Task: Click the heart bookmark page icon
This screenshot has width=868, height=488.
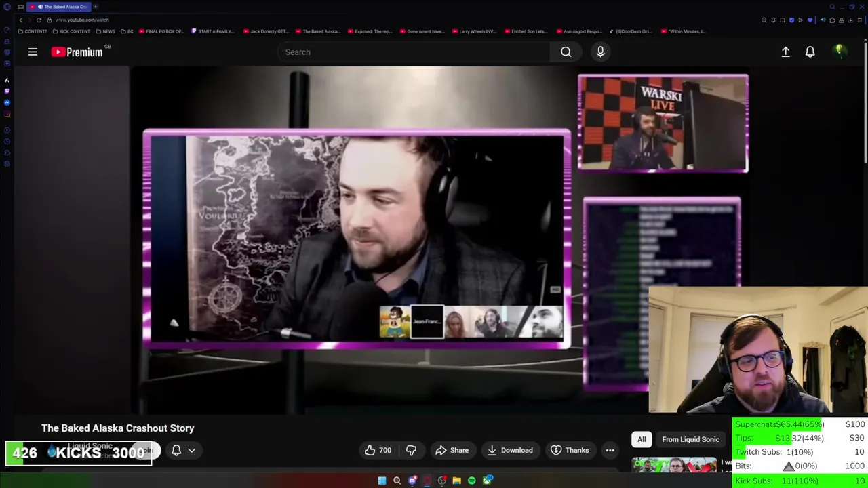Action: click(x=810, y=20)
